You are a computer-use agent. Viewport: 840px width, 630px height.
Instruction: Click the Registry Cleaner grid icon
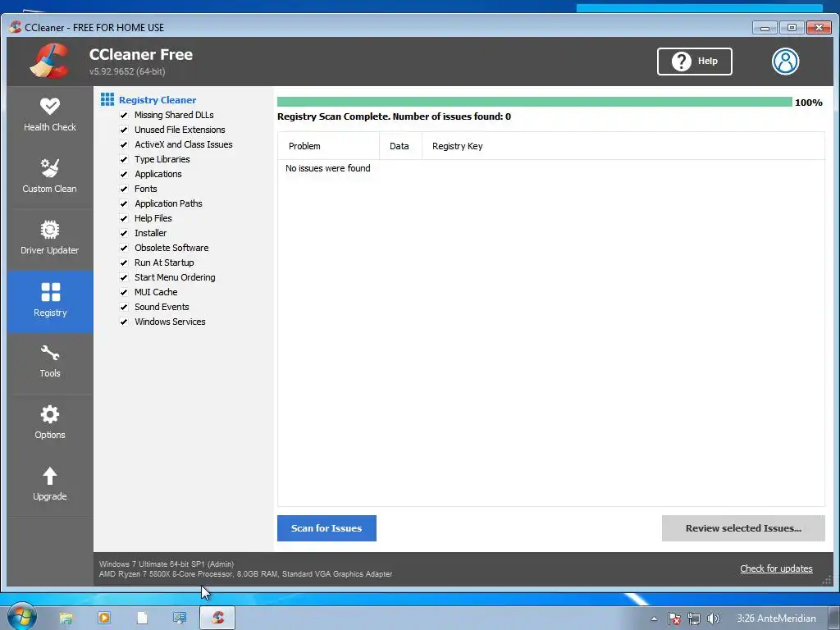[x=107, y=99]
